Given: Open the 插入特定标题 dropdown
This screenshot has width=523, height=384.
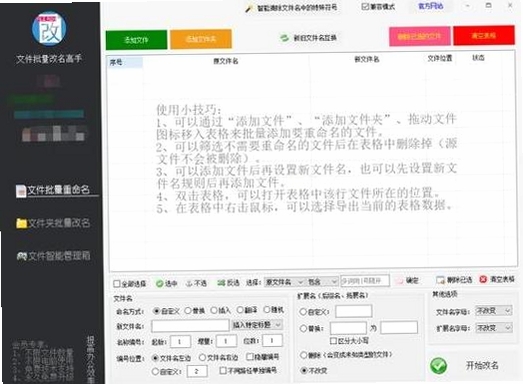Looking at the screenshot, I should pyautogui.click(x=257, y=325).
